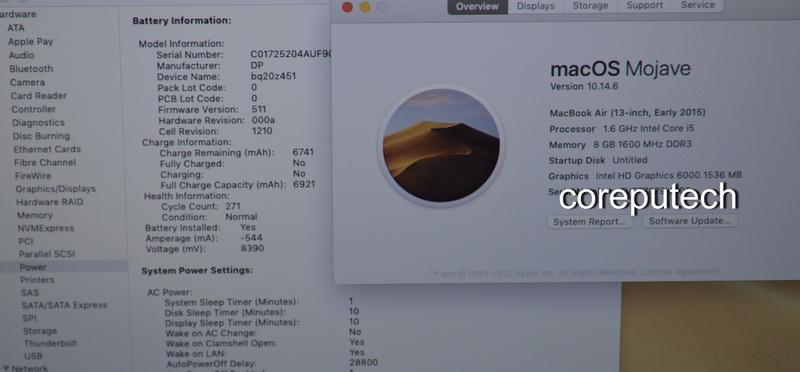Image resolution: width=800 pixels, height=372 pixels.
Task: Click the red close window button
Action: click(347, 7)
